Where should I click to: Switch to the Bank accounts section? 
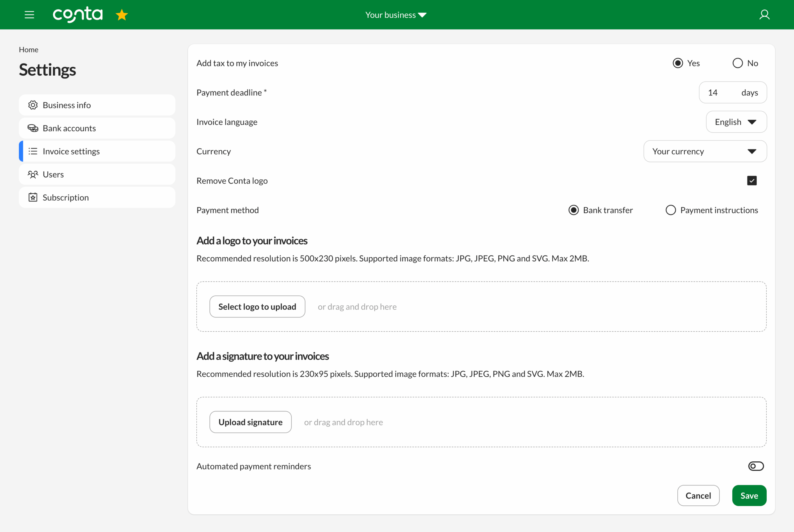(x=69, y=128)
